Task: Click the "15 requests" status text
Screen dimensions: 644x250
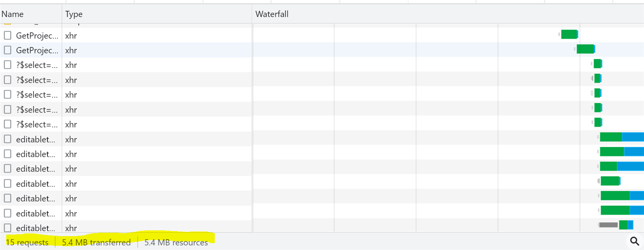Action: [x=27, y=242]
